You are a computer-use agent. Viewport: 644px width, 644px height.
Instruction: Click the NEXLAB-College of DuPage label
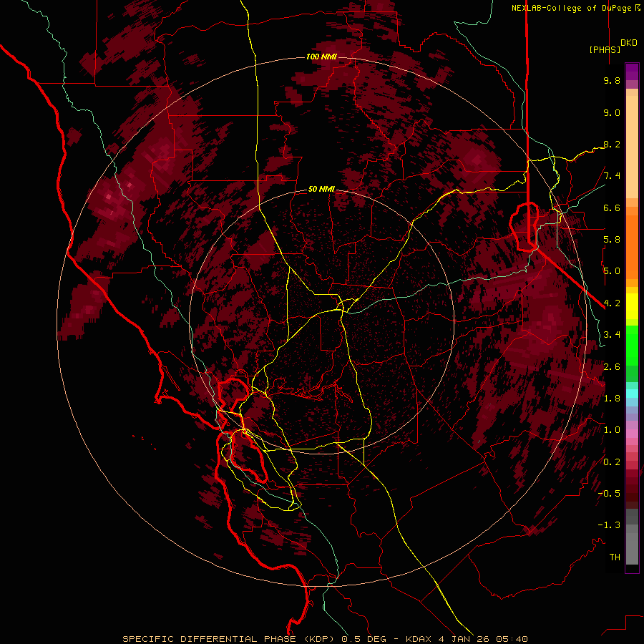[x=573, y=8]
